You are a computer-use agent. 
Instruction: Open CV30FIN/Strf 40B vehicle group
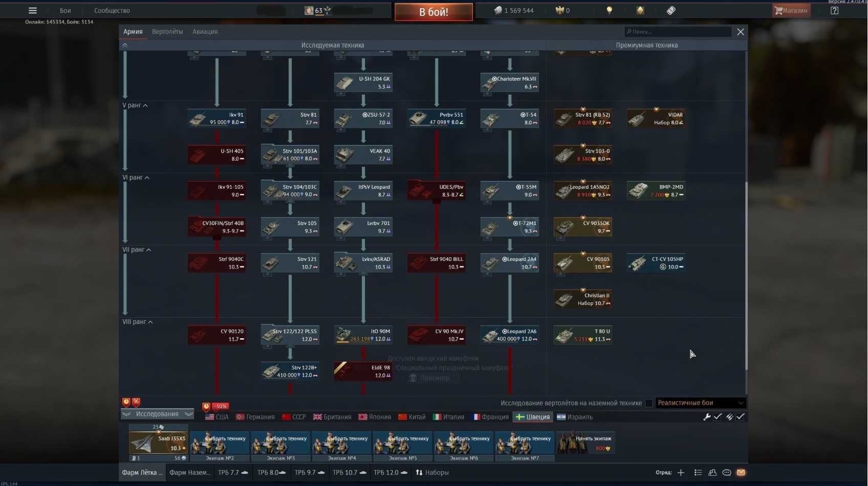[216, 227]
